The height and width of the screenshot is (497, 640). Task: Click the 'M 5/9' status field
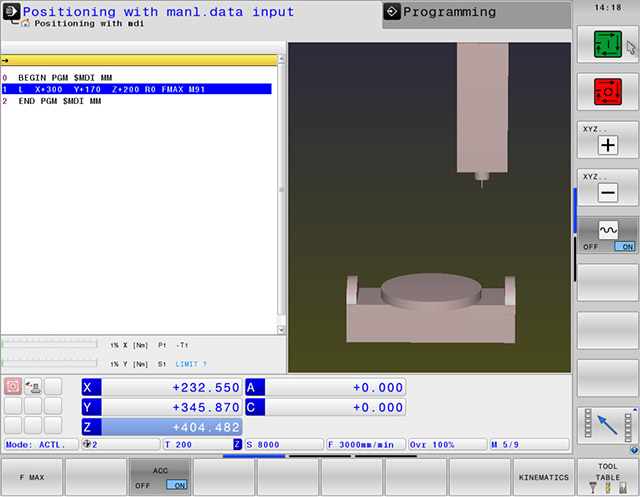tap(529, 444)
